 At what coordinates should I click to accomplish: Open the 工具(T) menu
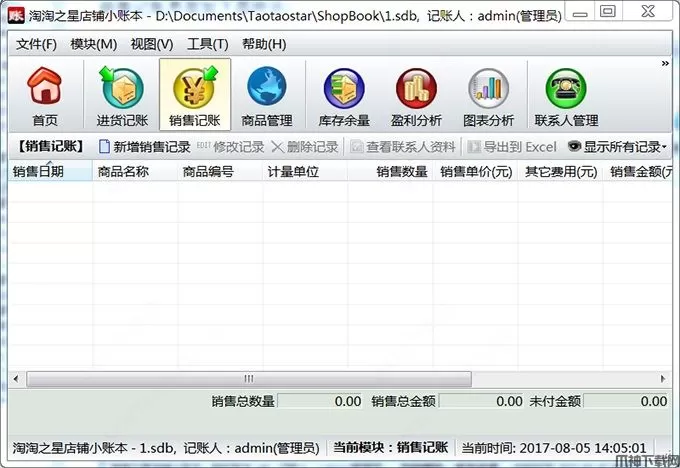207,44
